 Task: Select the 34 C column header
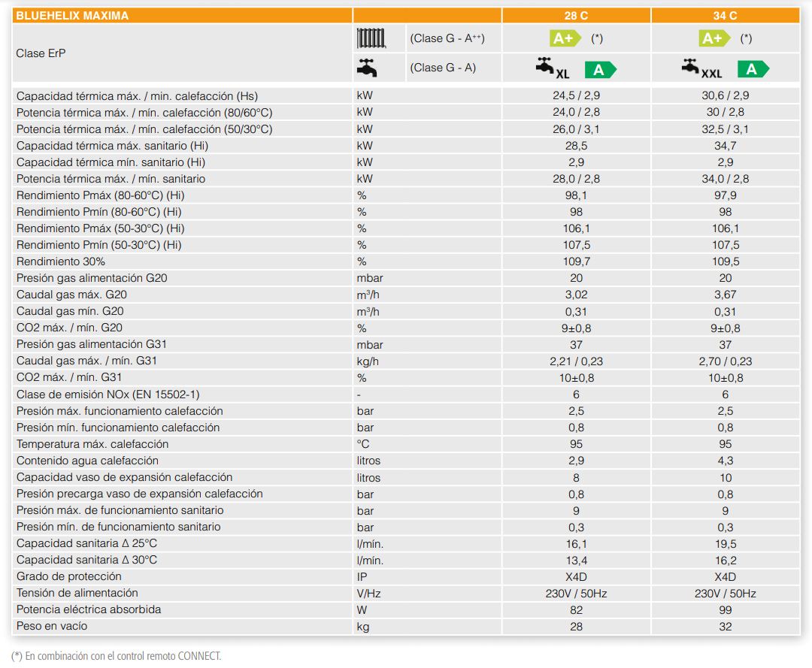pyautogui.click(x=725, y=15)
